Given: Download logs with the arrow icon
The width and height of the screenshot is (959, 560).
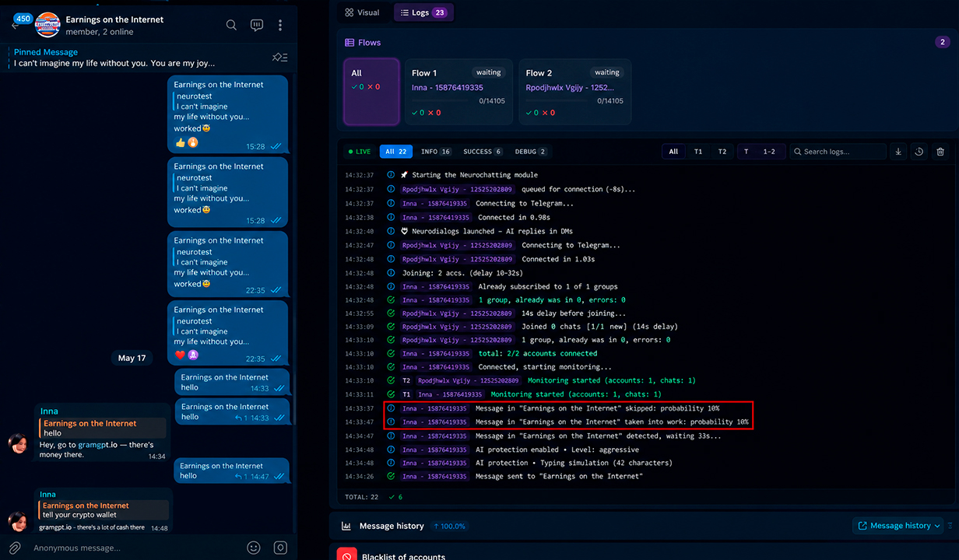Looking at the screenshot, I should [898, 152].
